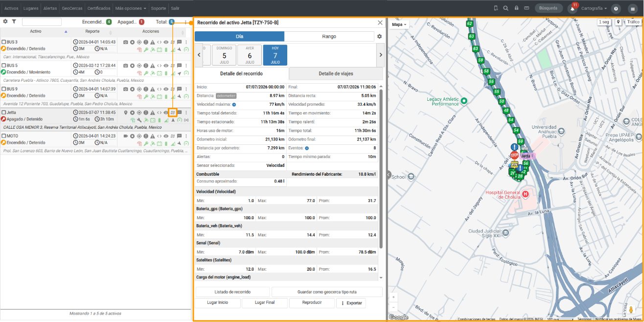Click the Búsqueda button
Image resolution: width=644 pixels, height=322 pixels.
click(x=548, y=8)
